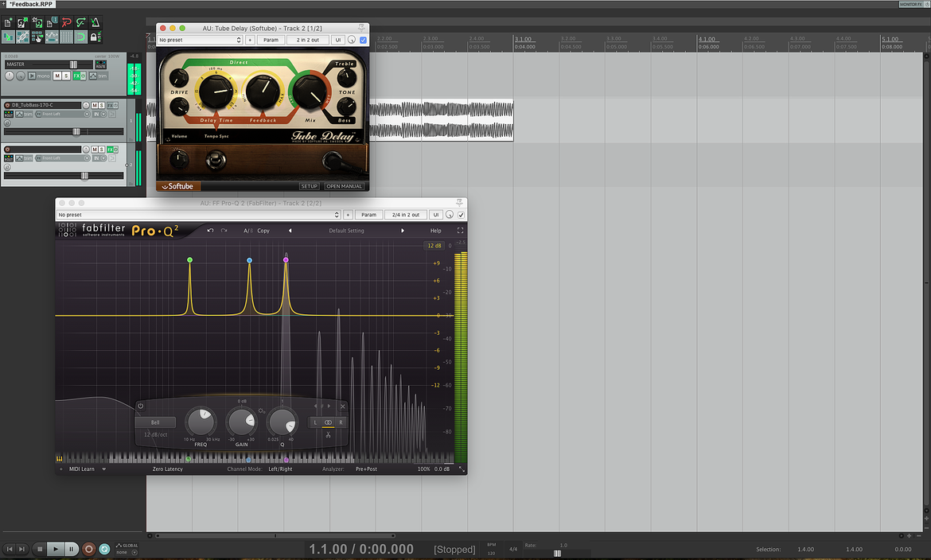Flip the Tube Delay Tempo Sync switch
The height and width of the screenshot is (560, 931).
click(x=216, y=160)
